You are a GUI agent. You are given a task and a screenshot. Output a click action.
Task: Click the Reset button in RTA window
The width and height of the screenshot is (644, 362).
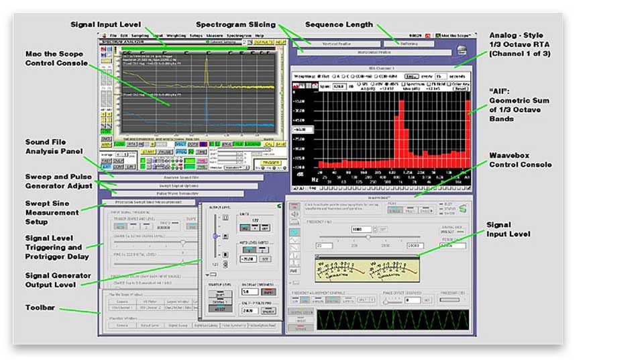click(x=460, y=89)
